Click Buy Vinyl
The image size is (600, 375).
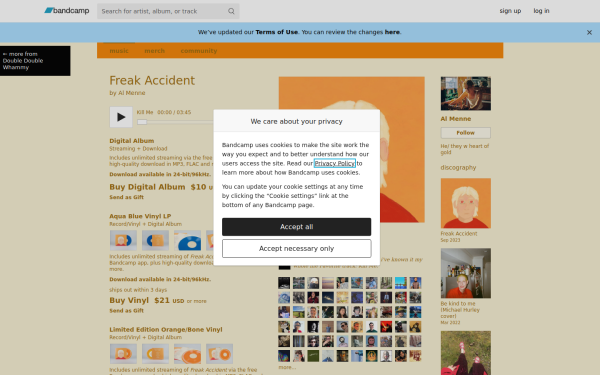pos(129,300)
